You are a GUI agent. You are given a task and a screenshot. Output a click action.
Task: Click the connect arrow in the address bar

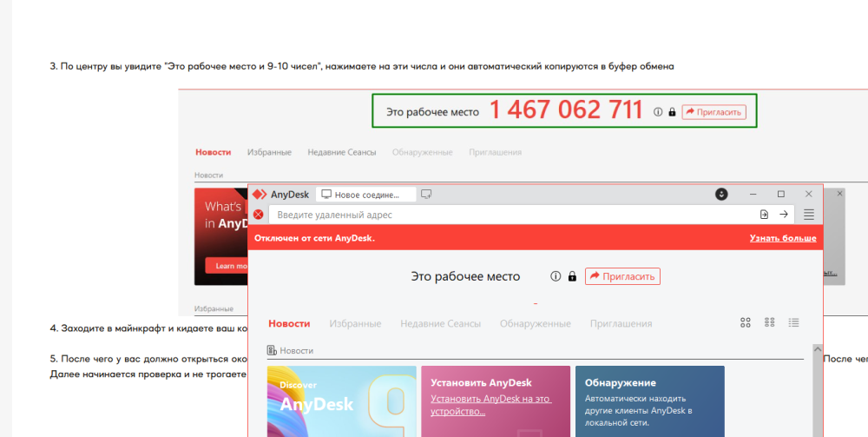tap(783, 215)
